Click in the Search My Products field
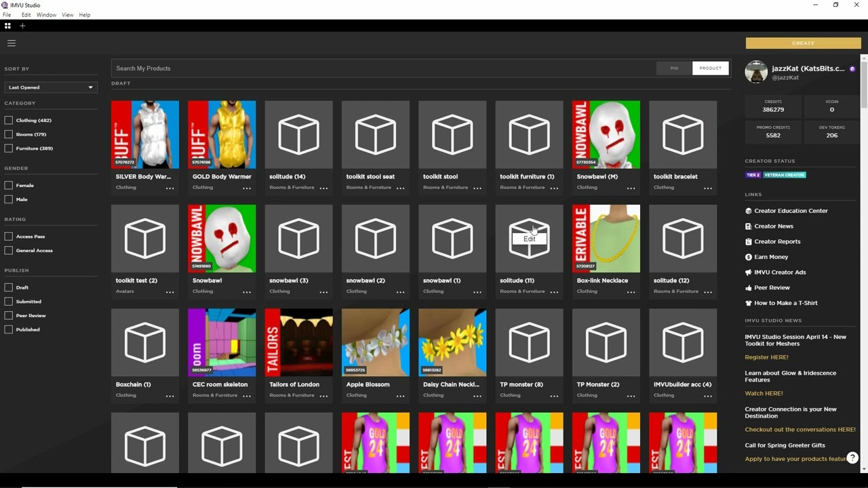Screen dimensions: 868x488 (383, 68)
